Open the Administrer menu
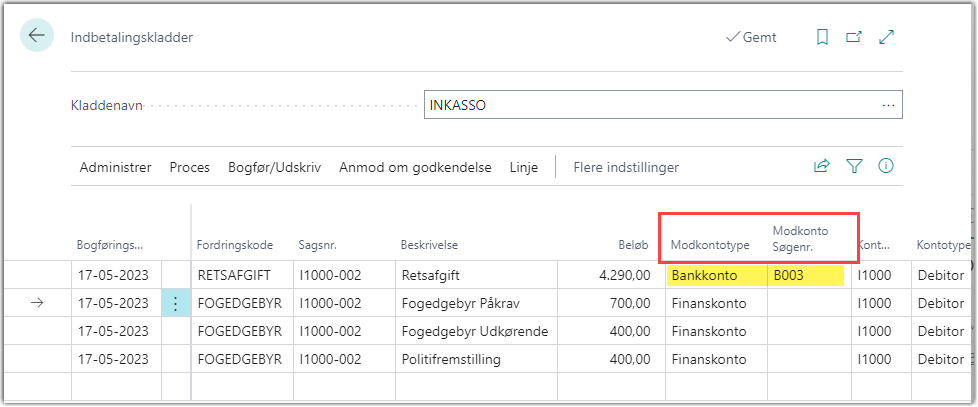This screenshot has width=978, height=407. point(115,167)
